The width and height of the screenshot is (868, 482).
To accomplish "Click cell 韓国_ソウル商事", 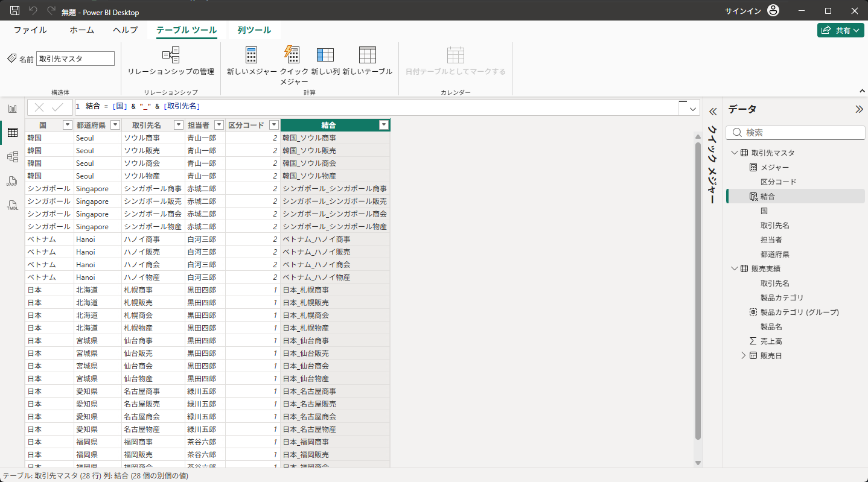I will 335,138.
